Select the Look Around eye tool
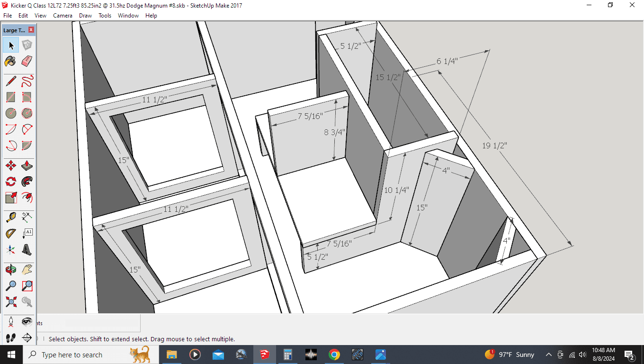644x364 pixels. point(27,322)
